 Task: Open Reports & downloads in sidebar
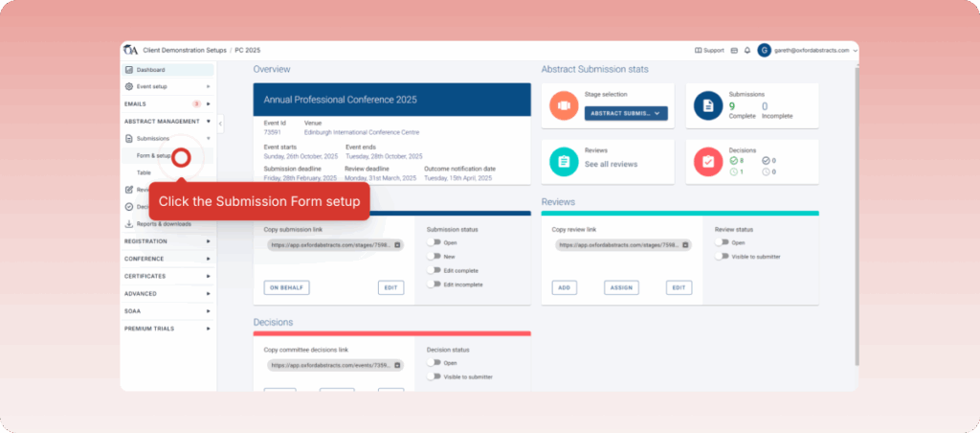163,224
